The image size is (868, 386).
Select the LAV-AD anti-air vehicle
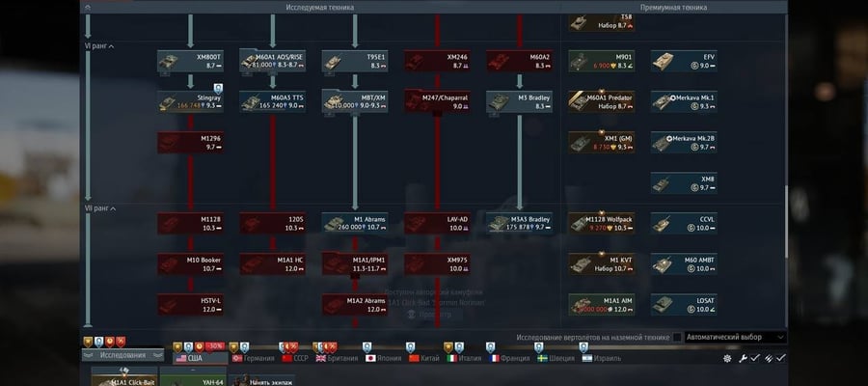(437, 224)
